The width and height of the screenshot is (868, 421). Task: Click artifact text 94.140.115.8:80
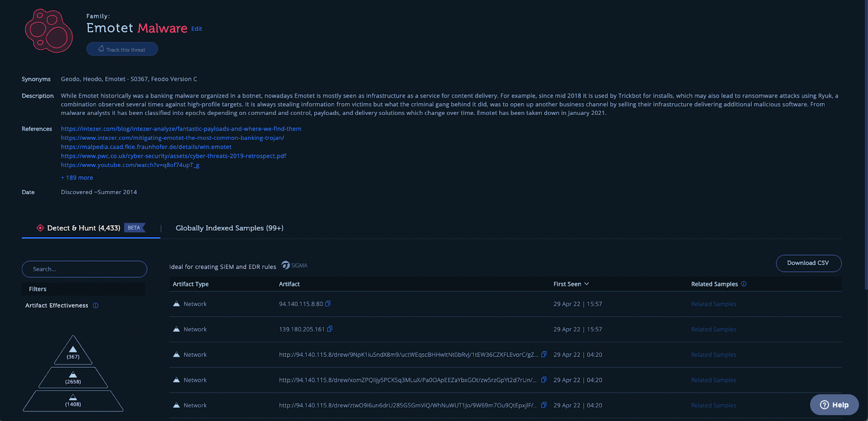[x=301, y=304]
